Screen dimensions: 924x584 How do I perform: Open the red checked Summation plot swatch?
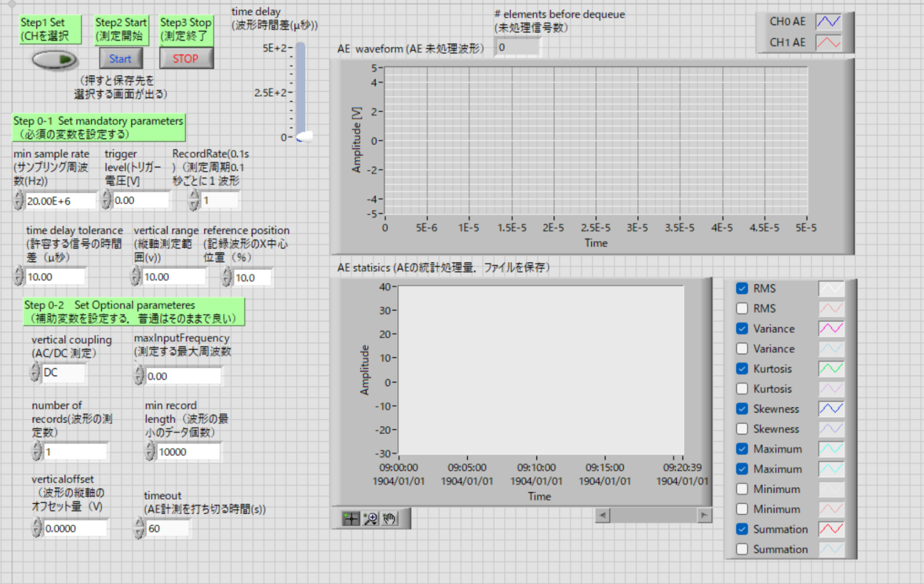[x=831, y=529]
